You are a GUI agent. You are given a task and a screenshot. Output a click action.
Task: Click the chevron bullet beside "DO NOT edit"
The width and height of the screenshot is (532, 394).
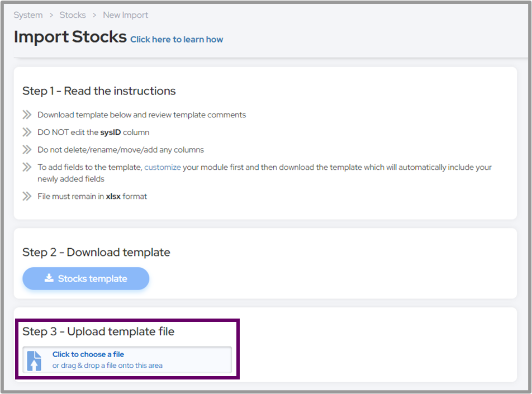pyautogui.click(x=27, y=132)
